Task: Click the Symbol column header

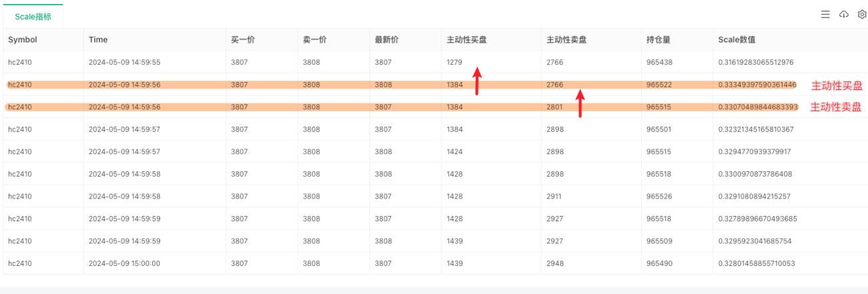Action: pos(23,40)
